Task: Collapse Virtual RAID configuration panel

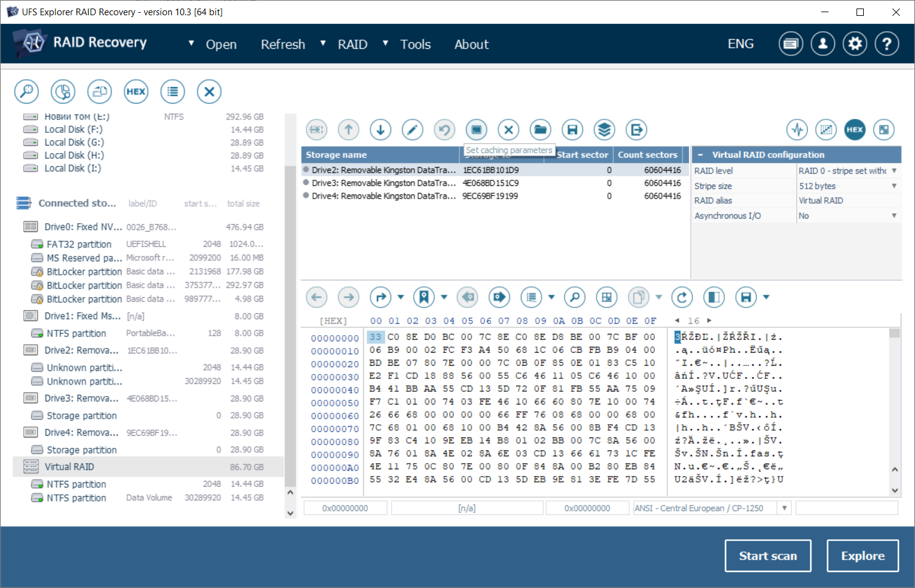Action: [700, 155]
